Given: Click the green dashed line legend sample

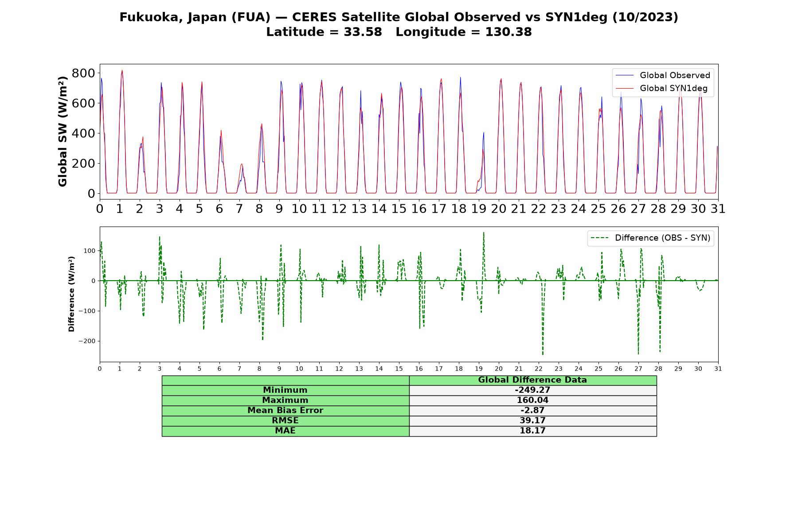Looking at the screenshot, I should pyautogui.click(x=600, y=239).
